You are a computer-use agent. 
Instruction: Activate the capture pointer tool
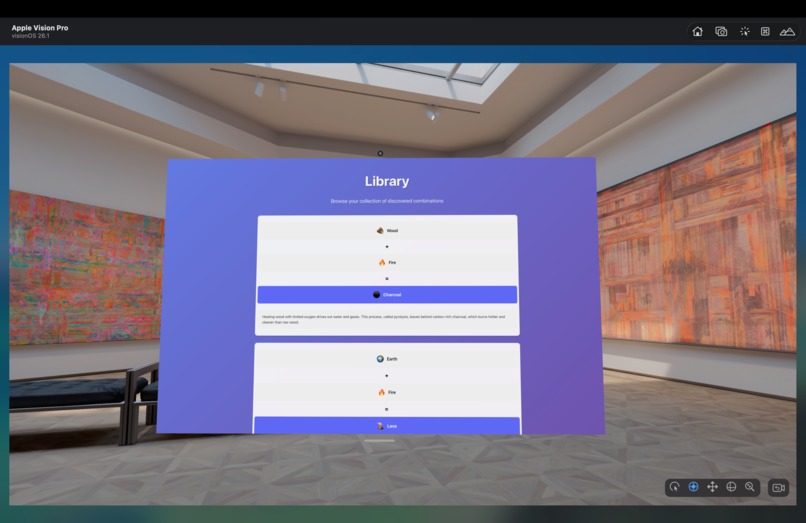[744, 31]
